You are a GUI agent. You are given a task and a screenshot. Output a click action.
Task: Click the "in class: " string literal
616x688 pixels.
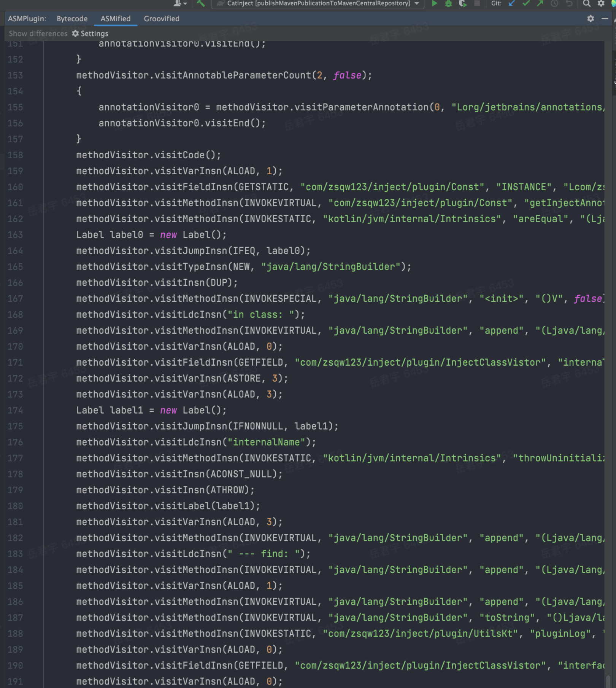[x=260, y=315]
